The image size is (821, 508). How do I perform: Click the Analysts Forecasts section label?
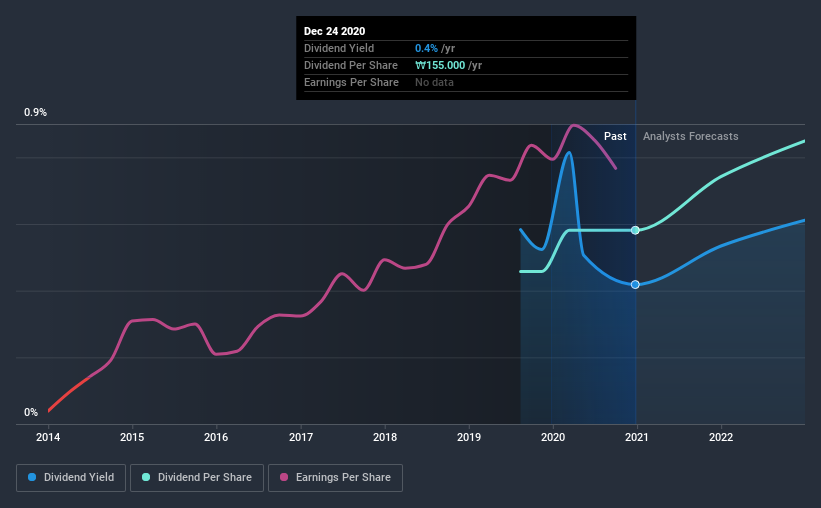tap(691, 136)
